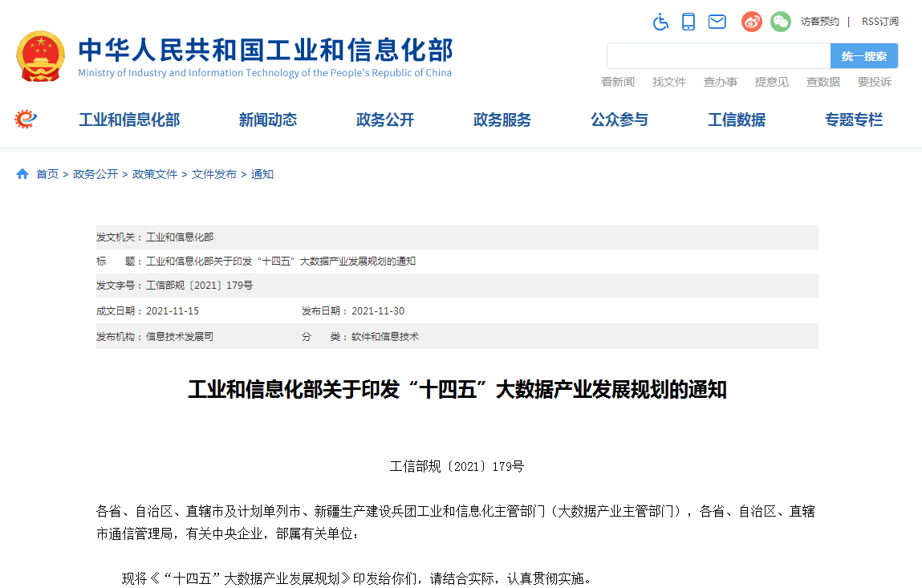Click the national emblem logo

click(x=41, y=56)
